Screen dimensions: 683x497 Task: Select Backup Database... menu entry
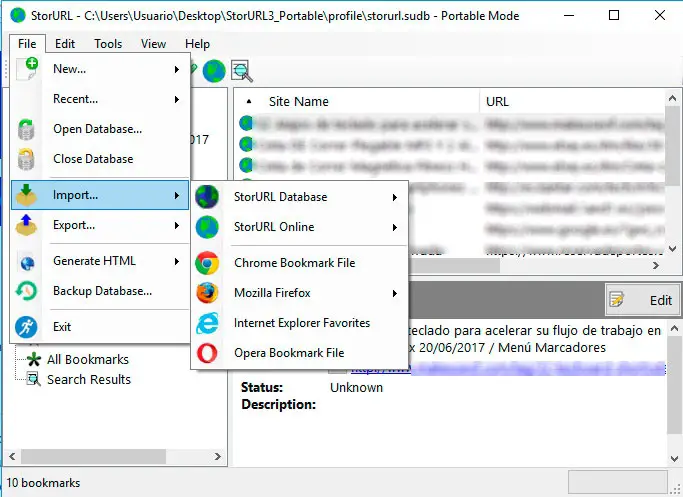(x=100, y=291)
